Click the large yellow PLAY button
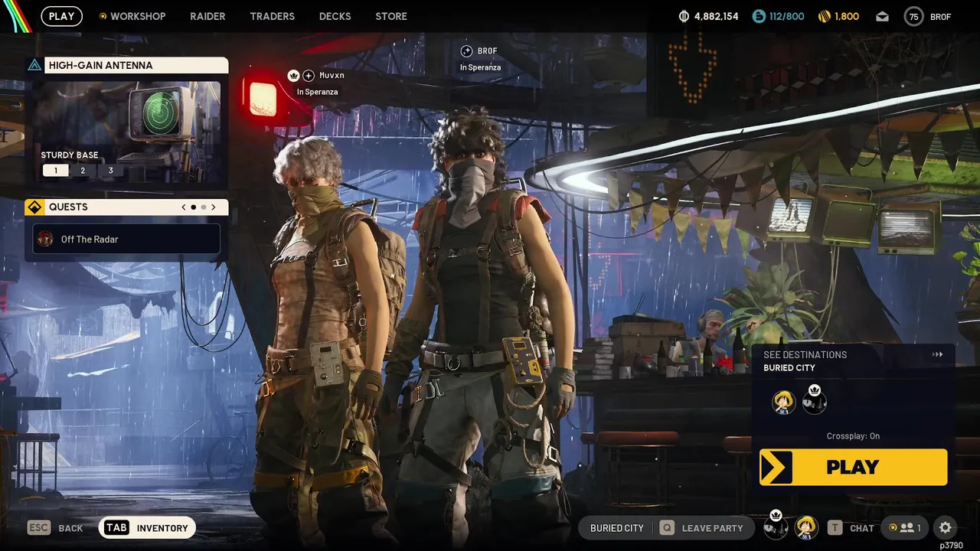The height and width of the screenshot is (551, 980). pyautogui.click(x=853, y=467)
